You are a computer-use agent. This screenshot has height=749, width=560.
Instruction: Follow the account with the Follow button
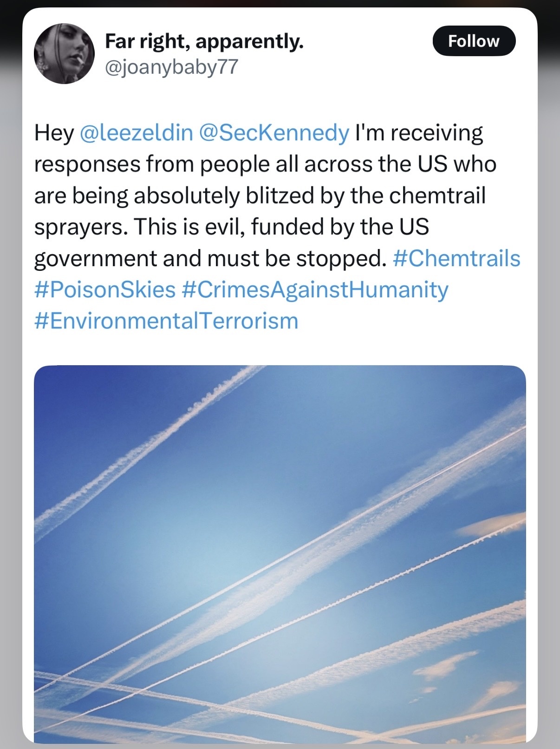click(474, 41)
